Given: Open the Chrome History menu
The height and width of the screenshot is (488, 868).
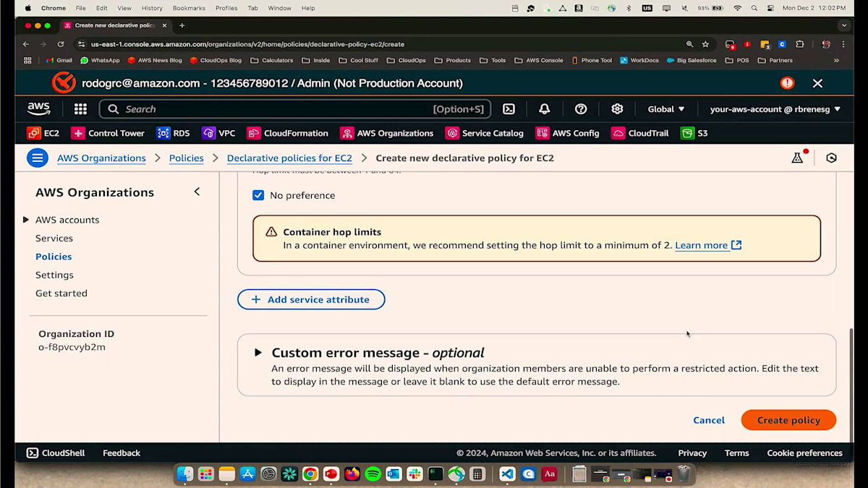Looking at the screenshot, I should [152, 8].
